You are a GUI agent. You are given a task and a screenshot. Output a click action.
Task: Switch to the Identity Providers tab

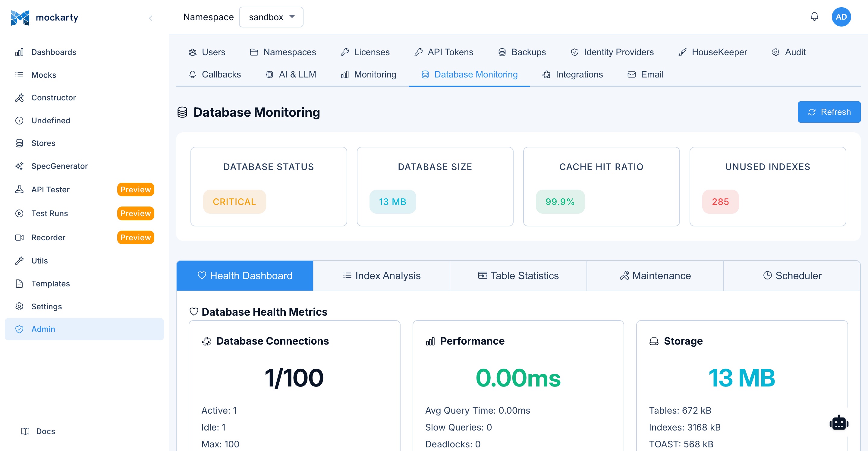click(x=612, y=52)
